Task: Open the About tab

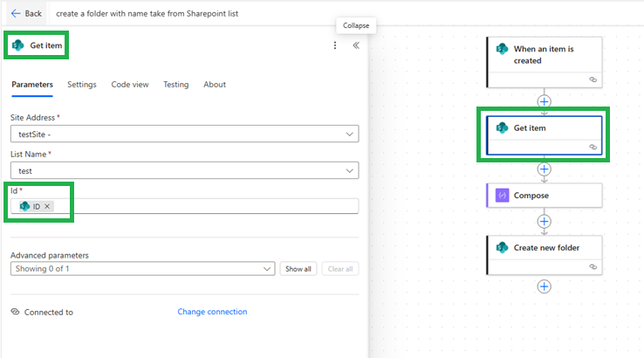Action: [215, 84]
